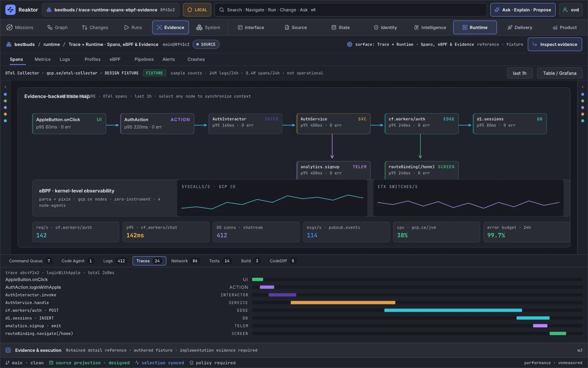
Task: Open the System tab
Action: pos(208,28)
